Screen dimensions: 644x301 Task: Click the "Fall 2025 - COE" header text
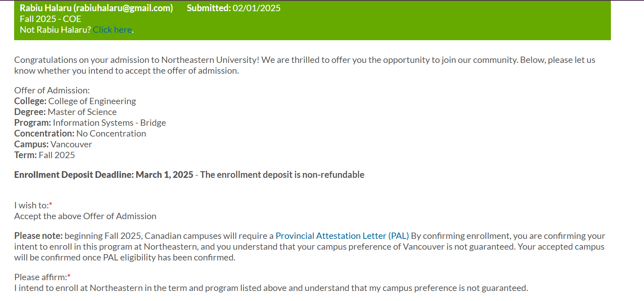point(50,19)
